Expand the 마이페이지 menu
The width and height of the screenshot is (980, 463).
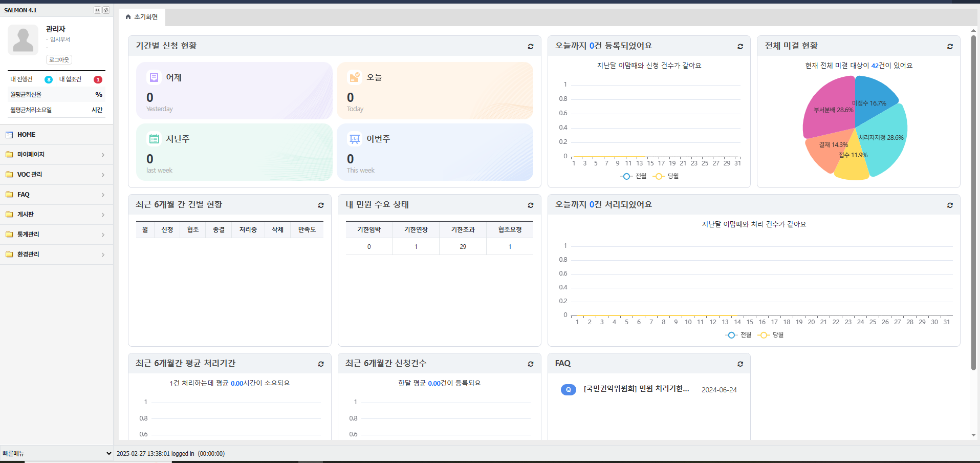tap(56, 155)
